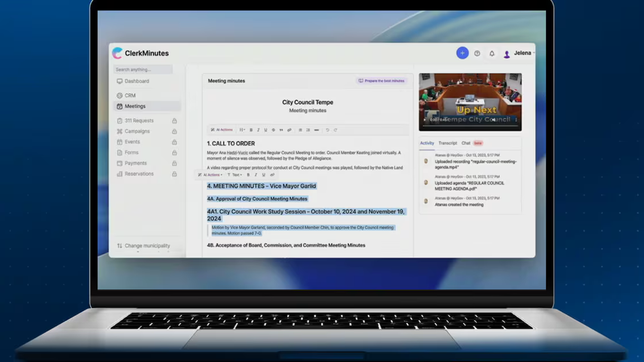Click Bold in the main editor toolbar
The image size is (644, 362).
251,130
